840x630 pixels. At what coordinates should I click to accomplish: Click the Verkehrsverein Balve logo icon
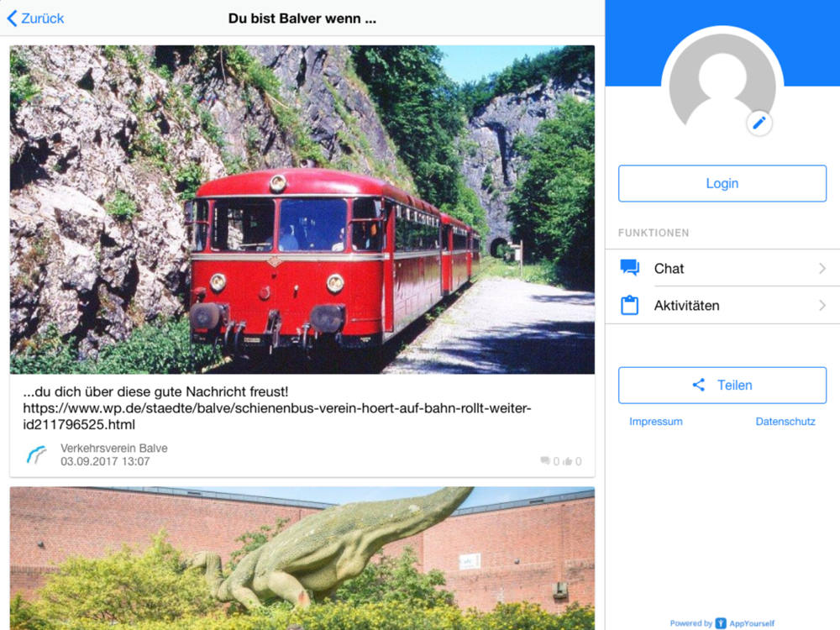(36, 454)
